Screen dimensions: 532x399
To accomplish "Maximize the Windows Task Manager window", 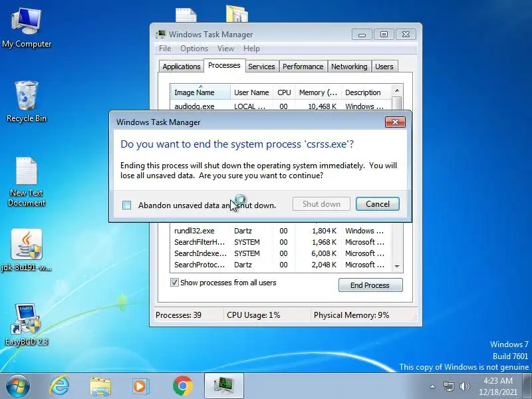I will [384, 35].
